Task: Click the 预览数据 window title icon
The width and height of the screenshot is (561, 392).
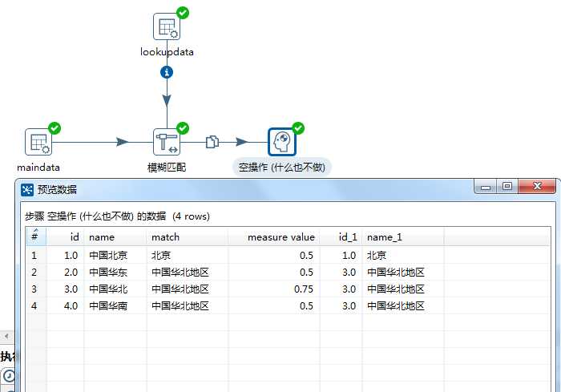Action: point(27,190)
